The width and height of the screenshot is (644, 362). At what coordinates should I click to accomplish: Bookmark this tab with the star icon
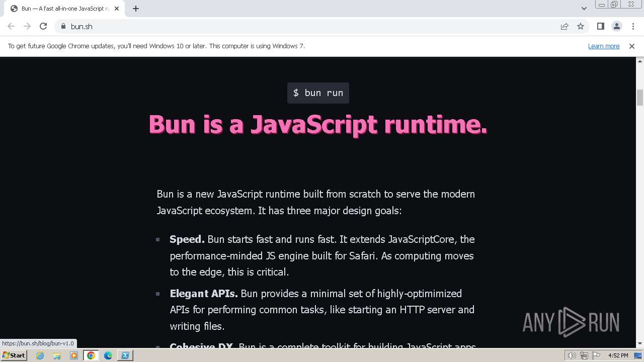point(581,26)
